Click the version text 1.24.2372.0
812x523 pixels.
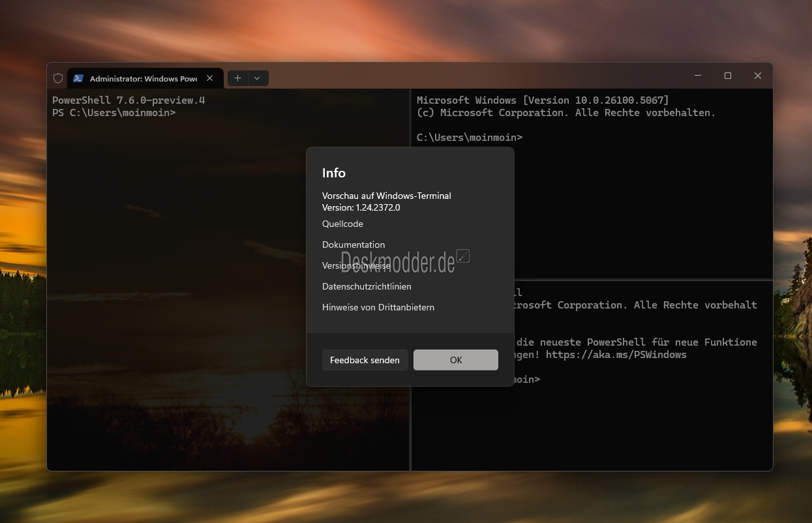point(378,207)
